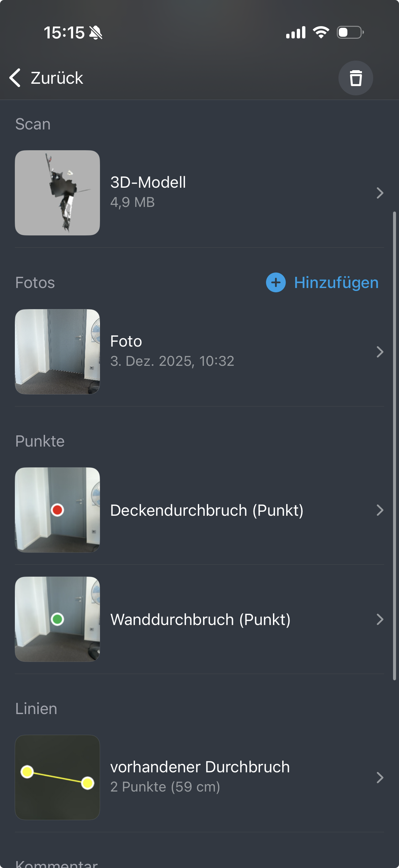View the Foto thumbnail from 3. Dez. 2025
399x868 pixels.
(57, 352)
